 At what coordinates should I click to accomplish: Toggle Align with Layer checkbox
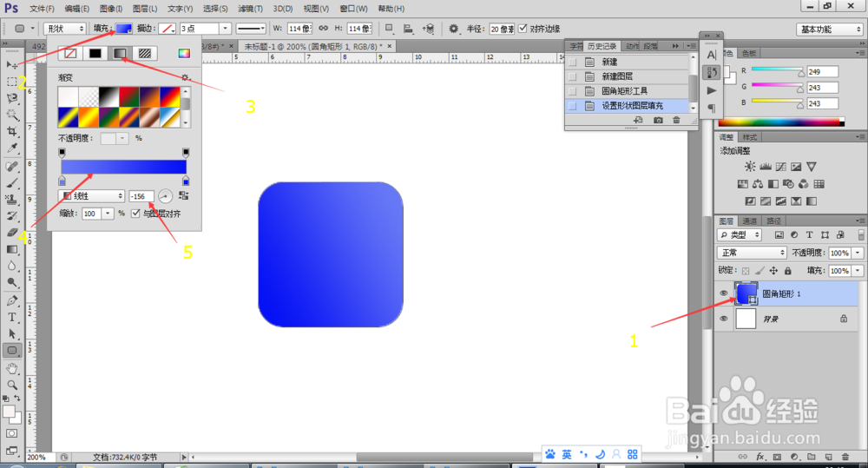(135, 214)
